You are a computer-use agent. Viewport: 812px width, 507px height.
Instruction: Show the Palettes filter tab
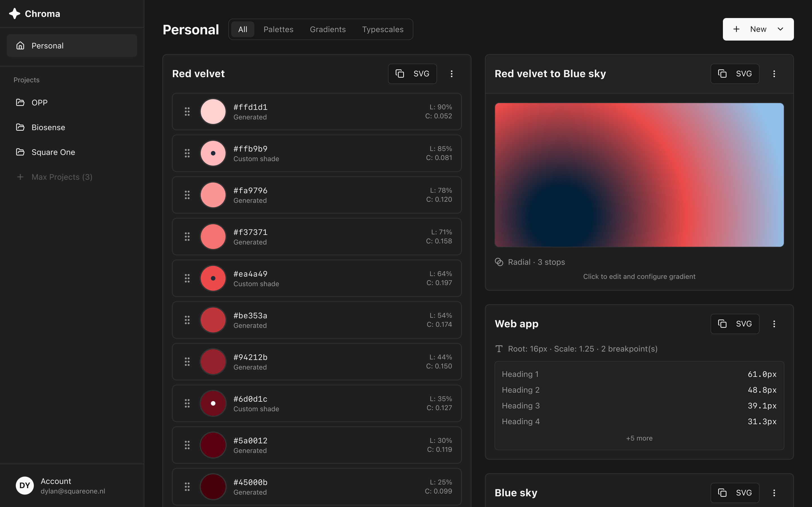click(278, 30)
